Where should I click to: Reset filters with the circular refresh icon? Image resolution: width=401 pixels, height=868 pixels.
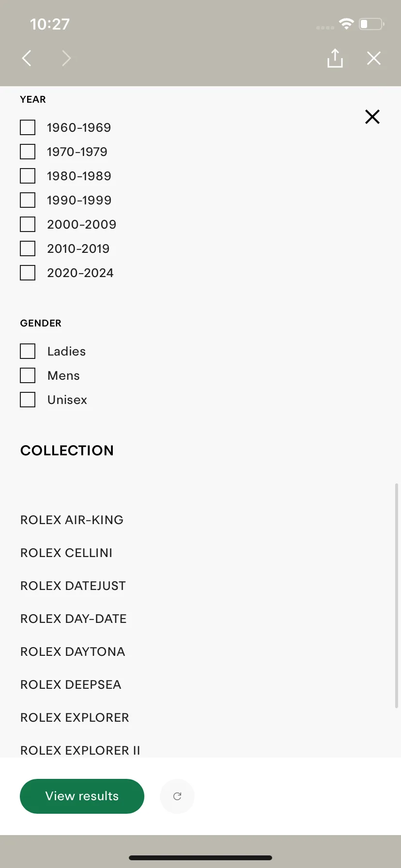177,796
